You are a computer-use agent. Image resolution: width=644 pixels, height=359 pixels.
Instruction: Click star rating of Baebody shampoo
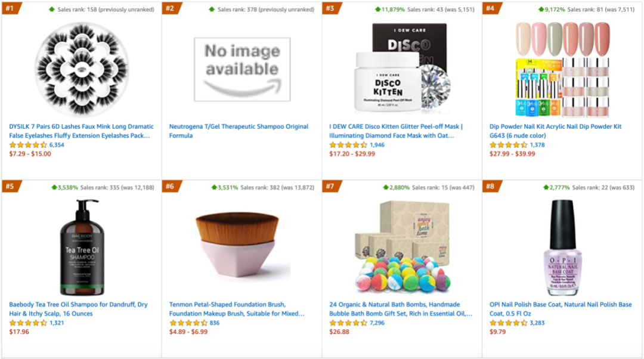tap(28, 323)
